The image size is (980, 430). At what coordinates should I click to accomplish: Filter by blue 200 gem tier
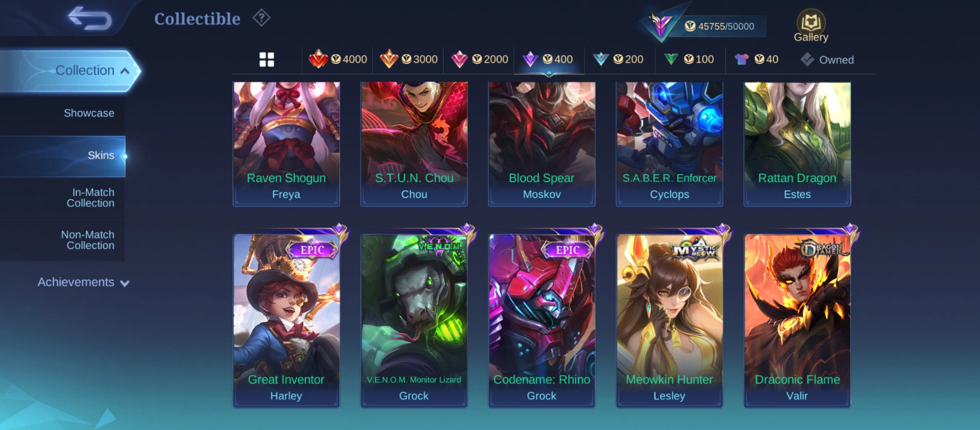tap(618, 59)
